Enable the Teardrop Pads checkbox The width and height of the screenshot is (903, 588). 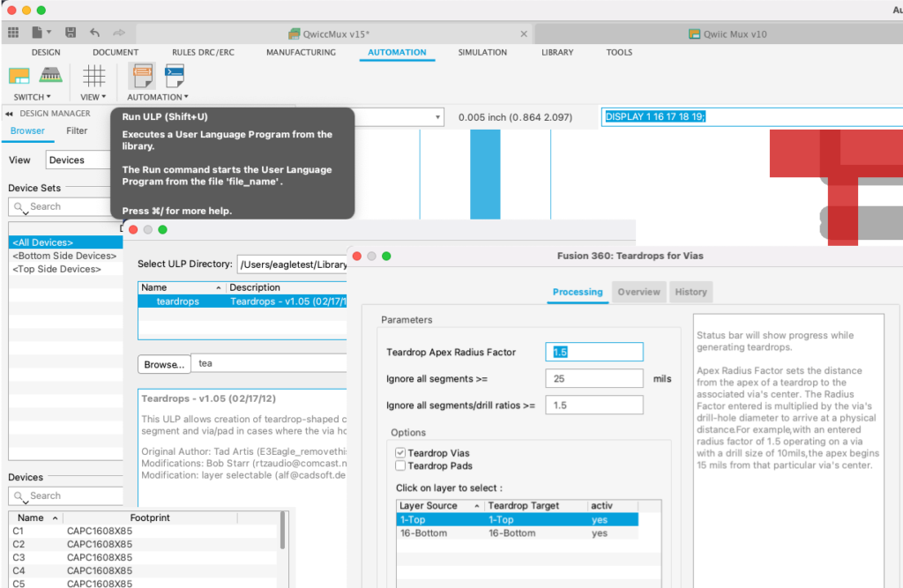(x=400, y=466)
